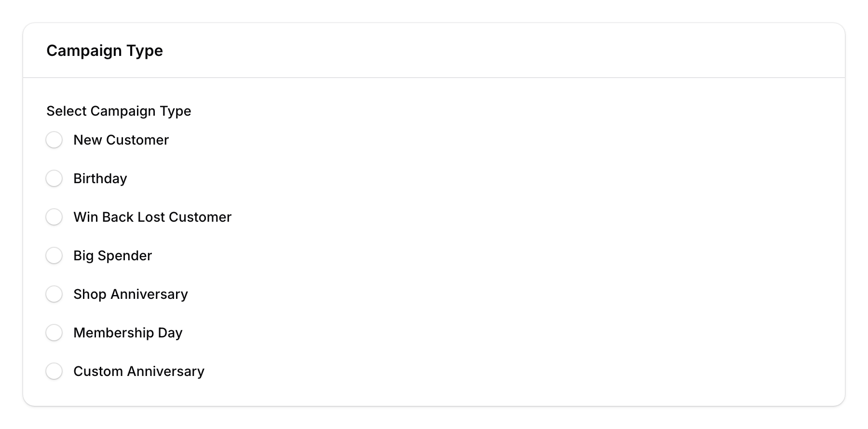Click the Birthday label text

click(100, 178)
